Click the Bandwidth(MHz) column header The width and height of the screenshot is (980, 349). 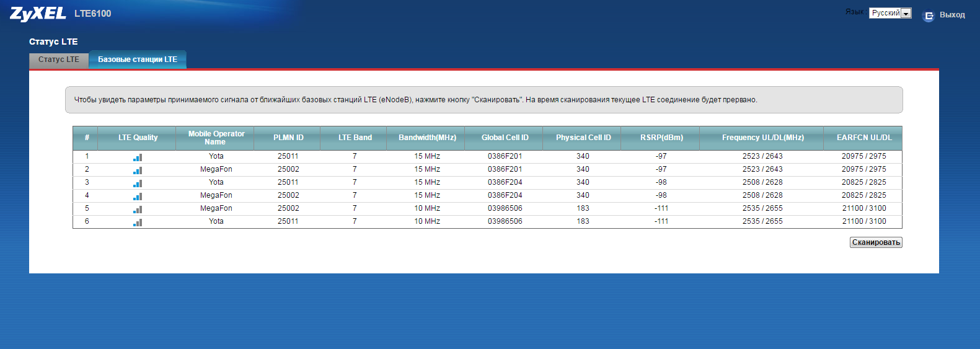click(427, 138)
